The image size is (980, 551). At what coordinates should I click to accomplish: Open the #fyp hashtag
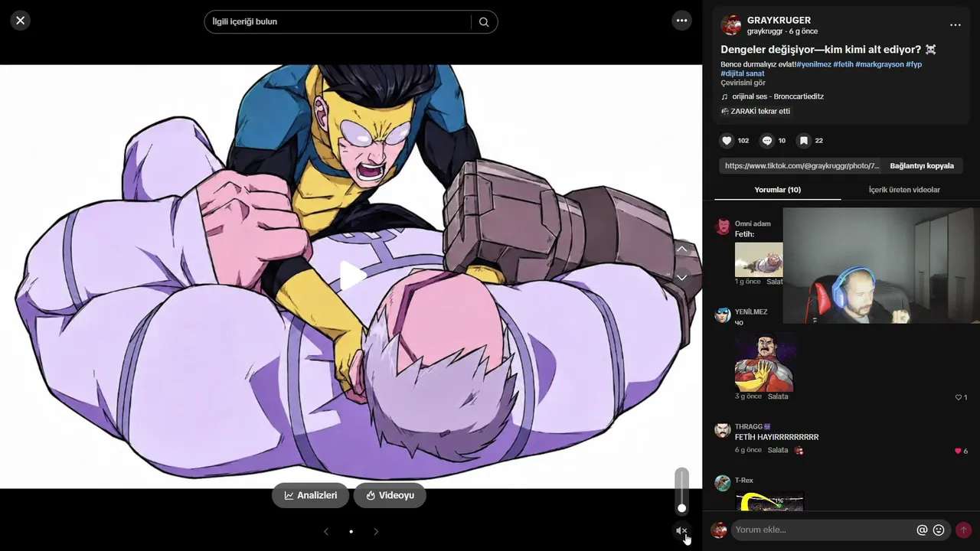point(913,64)
